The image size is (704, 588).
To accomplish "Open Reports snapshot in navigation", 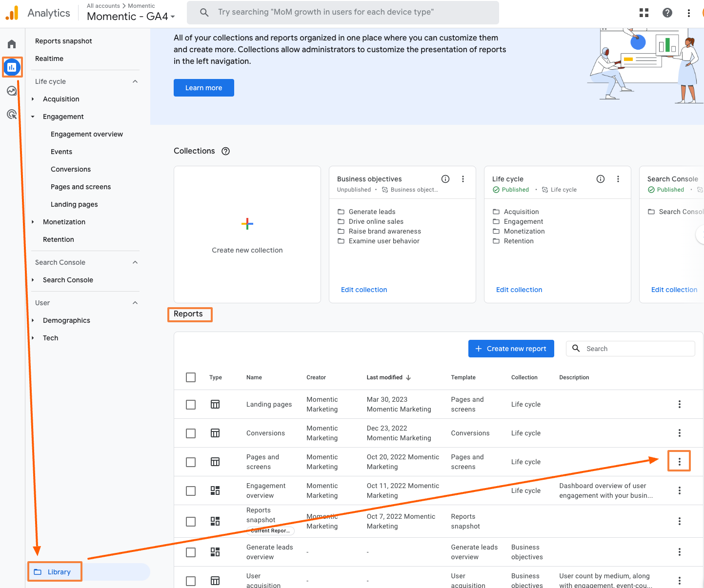I will point(63,41).
